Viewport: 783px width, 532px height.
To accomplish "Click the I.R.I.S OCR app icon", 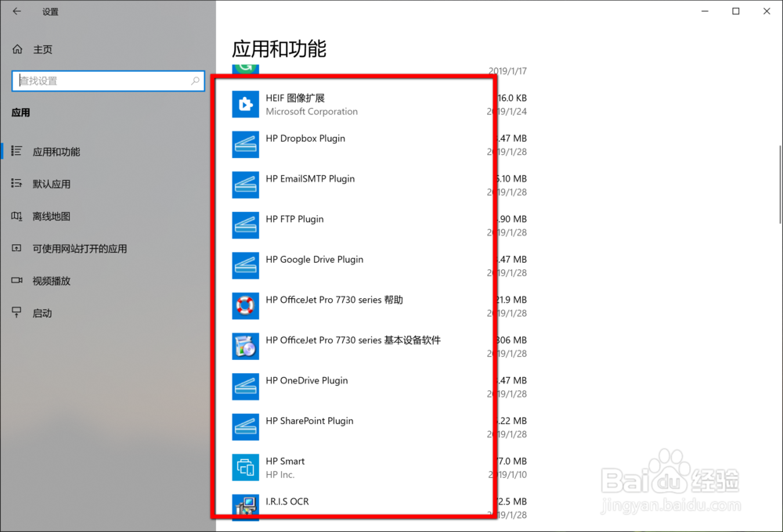I will (245, 507).
